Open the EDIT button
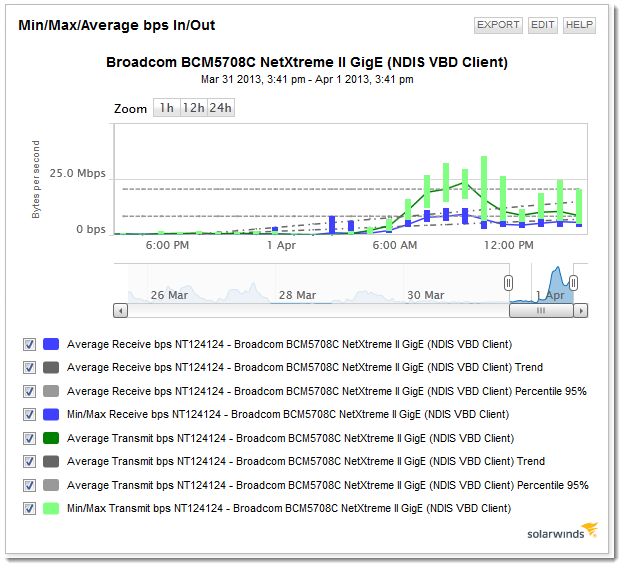 (542, 25)
